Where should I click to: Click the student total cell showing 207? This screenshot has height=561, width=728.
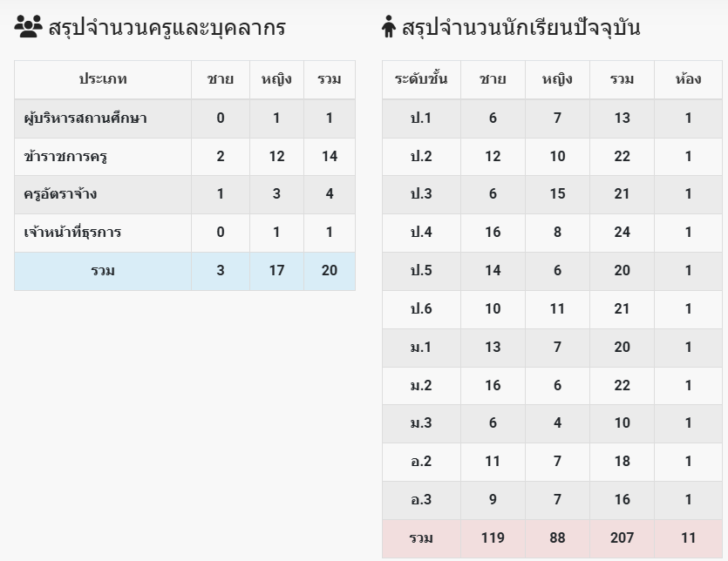622,537
